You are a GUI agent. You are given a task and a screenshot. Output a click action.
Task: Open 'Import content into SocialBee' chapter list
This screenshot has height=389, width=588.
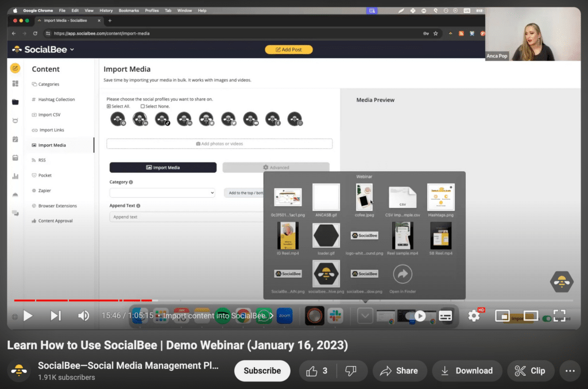[x=218, y=316]
